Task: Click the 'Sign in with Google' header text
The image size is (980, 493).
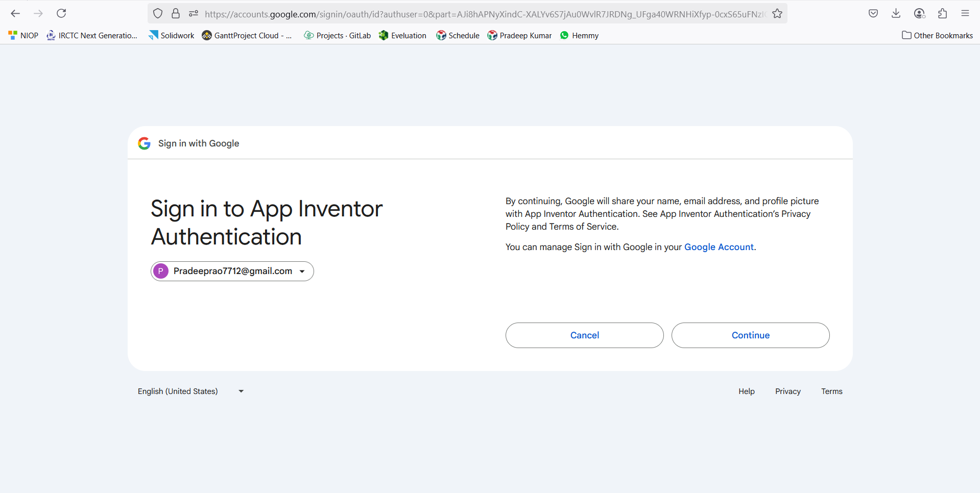Action: pos(199,143)
